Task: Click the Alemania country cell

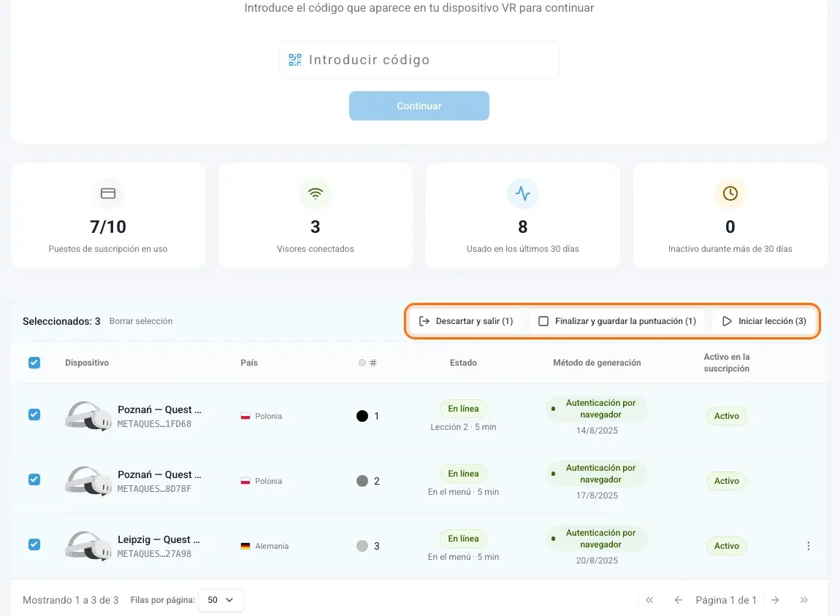Action: pos(264,546)
